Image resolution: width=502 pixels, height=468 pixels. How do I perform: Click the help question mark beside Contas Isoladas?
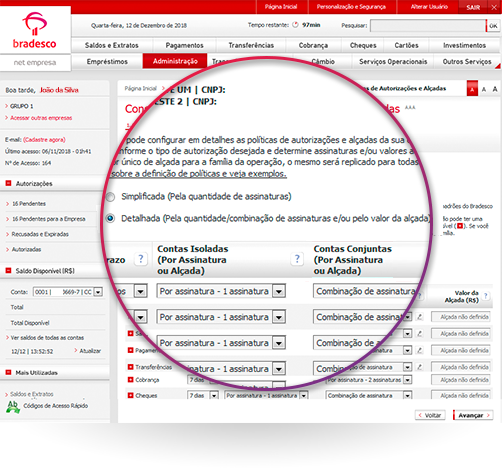(x=297, y=259)
